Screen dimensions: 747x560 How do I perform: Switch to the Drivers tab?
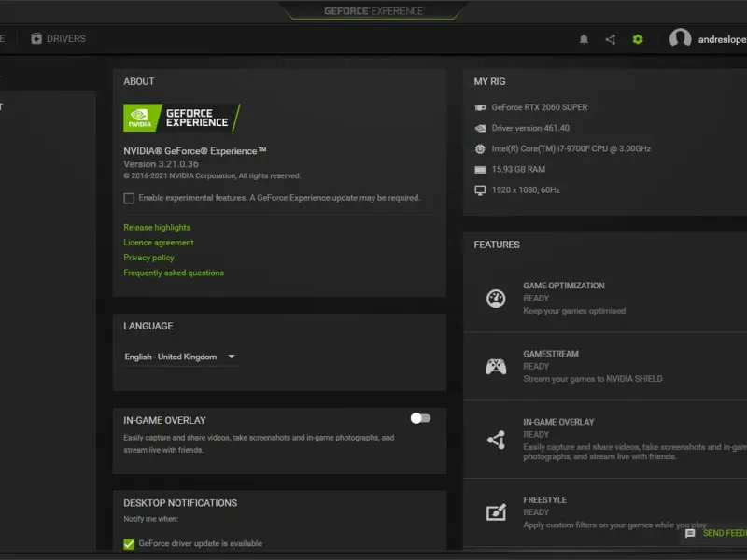(x=58, y=38)
